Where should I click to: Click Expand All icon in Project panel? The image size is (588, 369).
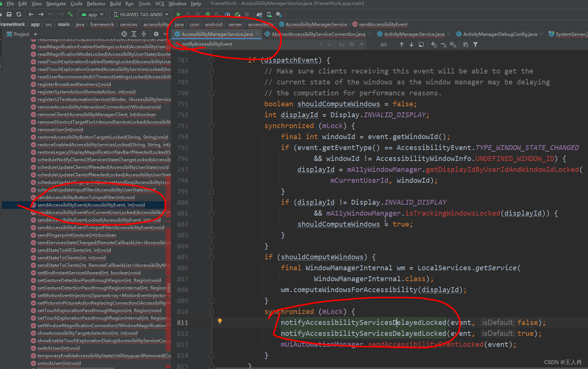134,34
